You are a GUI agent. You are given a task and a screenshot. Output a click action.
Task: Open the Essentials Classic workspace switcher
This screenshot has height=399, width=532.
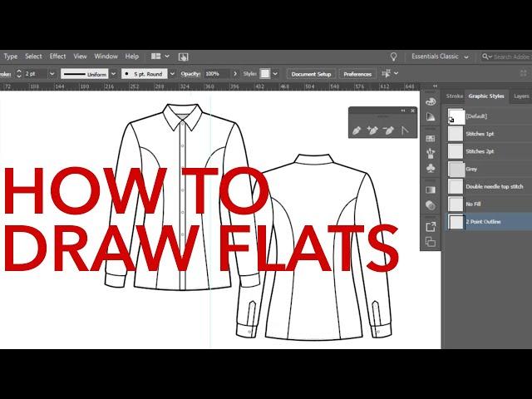coord(440,57)
